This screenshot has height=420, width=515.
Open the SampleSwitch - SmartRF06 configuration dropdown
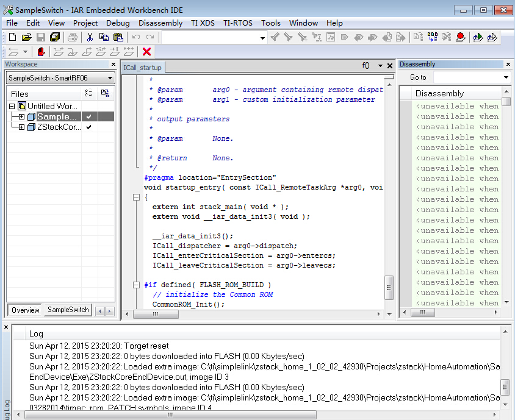(60, 78)
